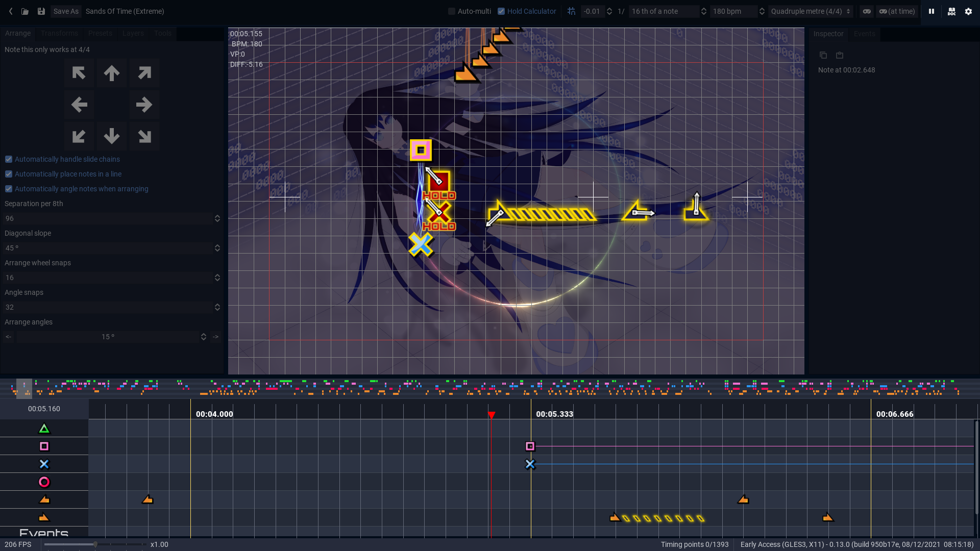The image size is (980, 551).
Task: Click the Save As button
Action: click(x=66, y=11)
